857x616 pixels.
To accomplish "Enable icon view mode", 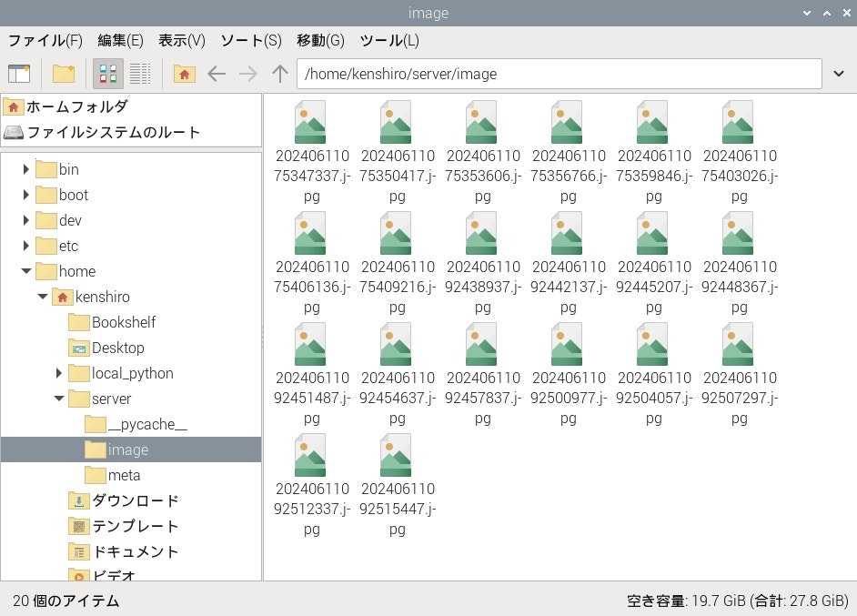I will pyautogui.click(x=107, y=73).
